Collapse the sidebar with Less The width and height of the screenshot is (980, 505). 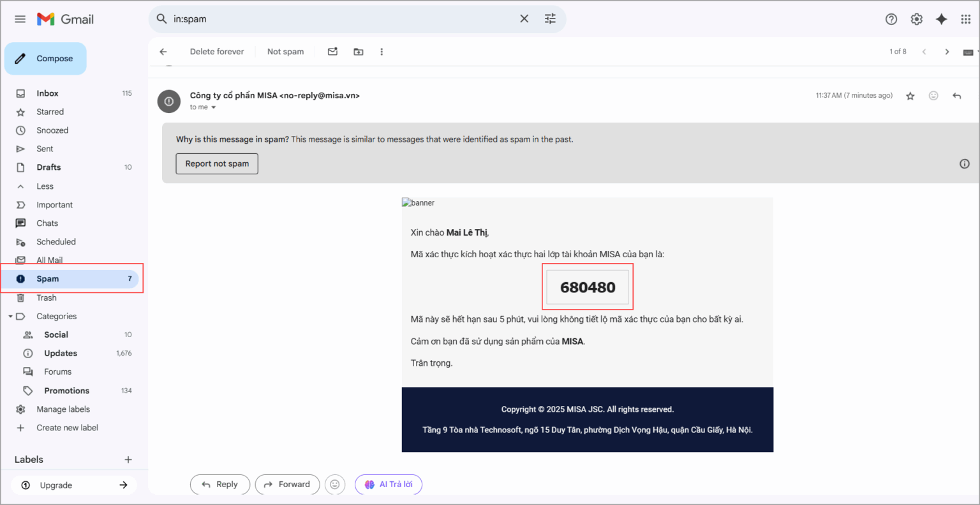click(45, 186)
